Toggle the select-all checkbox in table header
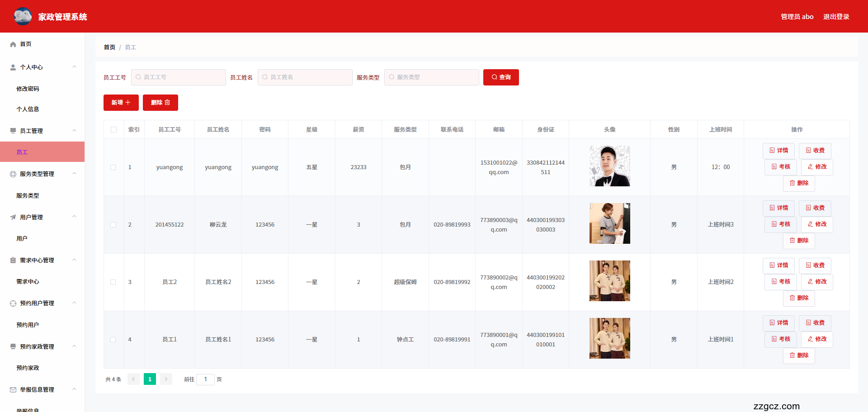Viewport: 868px width, 412px height. pos(113,130)
